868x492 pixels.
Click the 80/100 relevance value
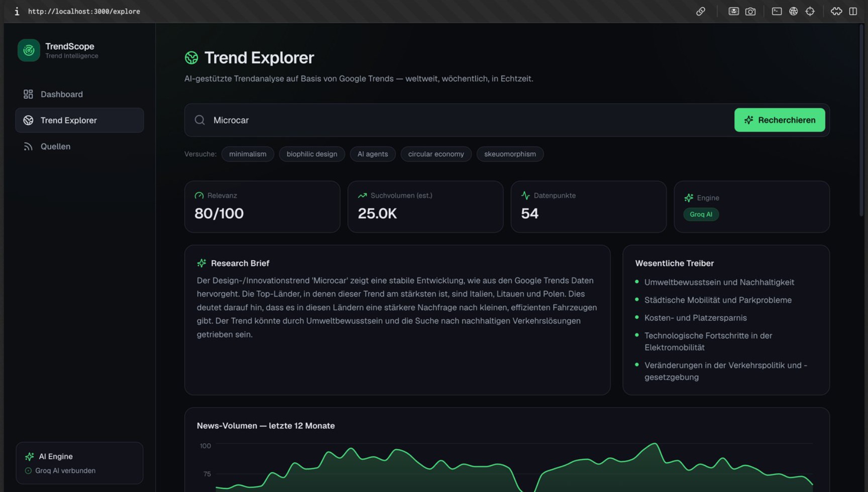point(219,213)
